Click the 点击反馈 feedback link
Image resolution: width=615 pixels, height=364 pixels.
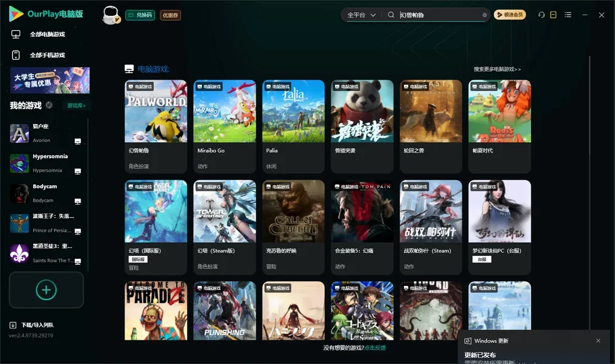click(x=375, y=347)
